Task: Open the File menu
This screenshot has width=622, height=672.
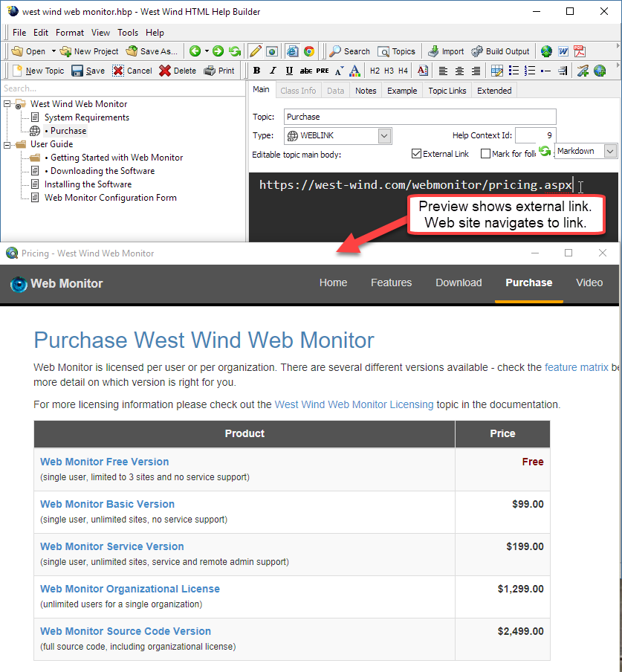Action: [19, 33]
